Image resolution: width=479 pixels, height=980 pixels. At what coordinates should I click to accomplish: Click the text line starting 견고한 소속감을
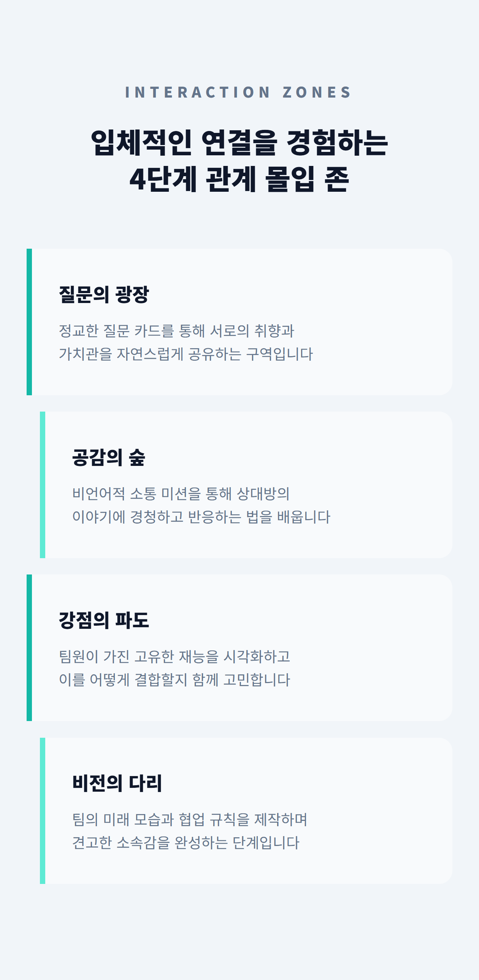click(186, 842)
